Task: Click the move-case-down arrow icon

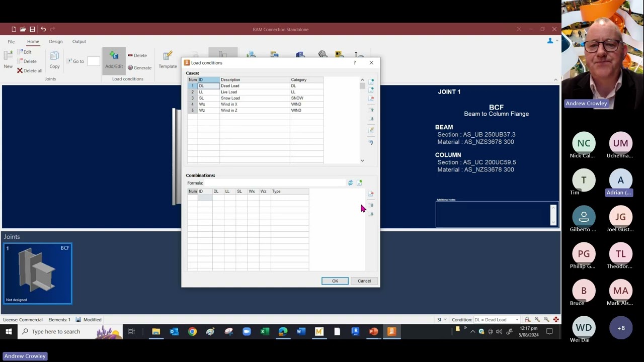Action: tap(371, 120)
